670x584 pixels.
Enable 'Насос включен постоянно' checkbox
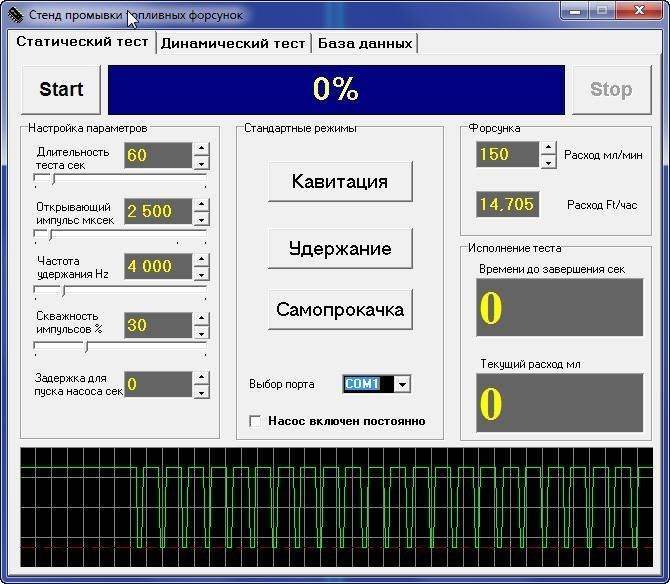(255, 421)
